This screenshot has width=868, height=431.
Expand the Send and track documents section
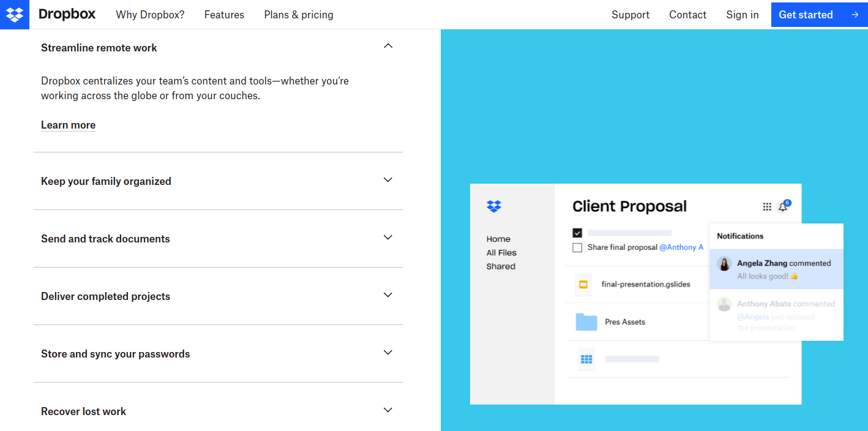pyautogui.click(x=387, y=238)
